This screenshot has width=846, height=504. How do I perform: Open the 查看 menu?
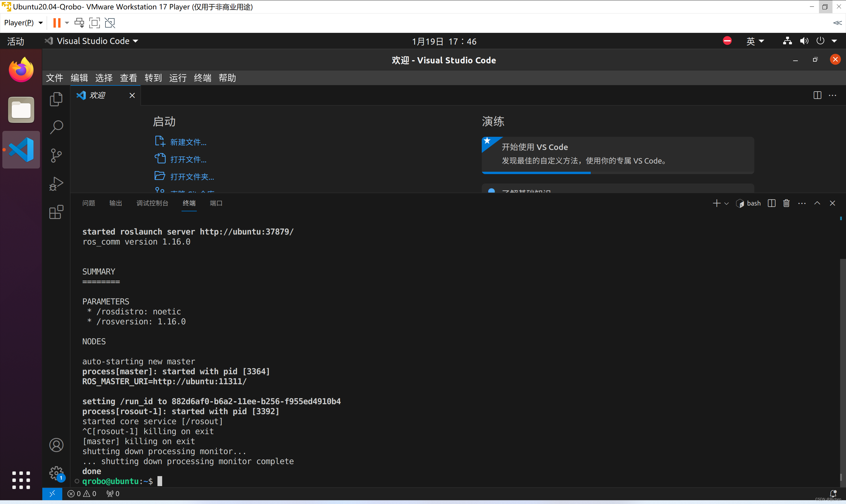click(128, 78)
